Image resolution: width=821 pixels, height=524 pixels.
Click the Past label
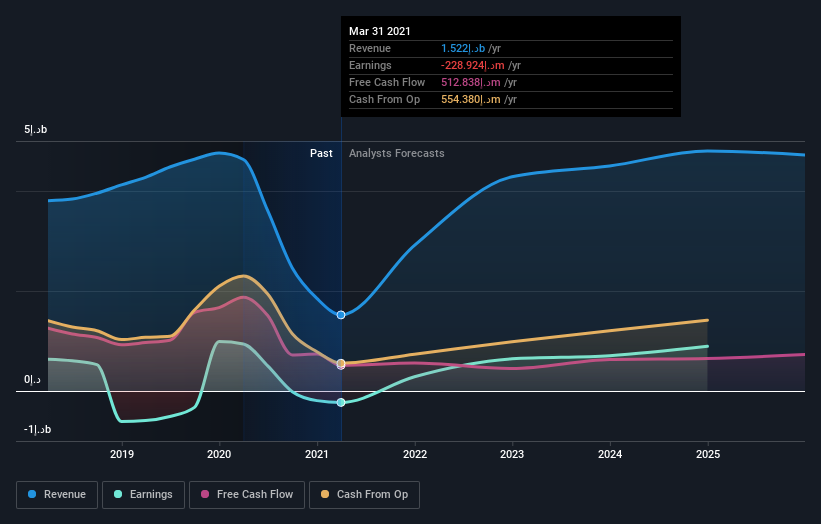coord(321,153)
